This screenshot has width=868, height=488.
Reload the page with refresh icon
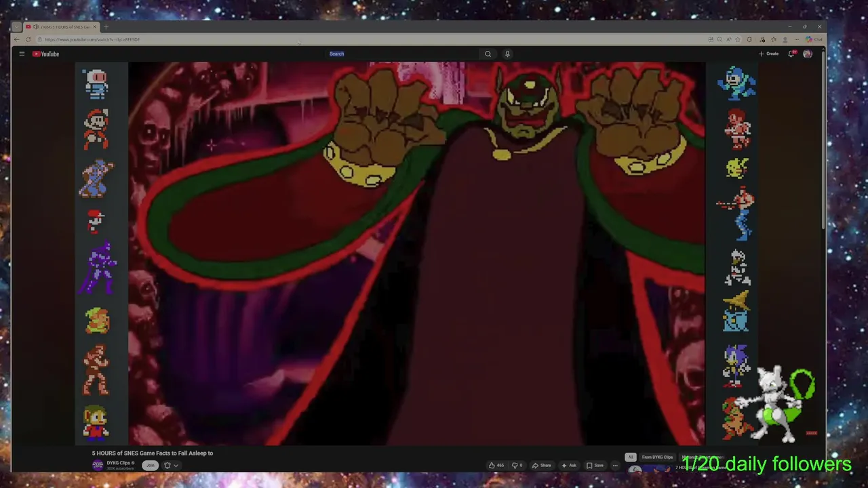click(28, 39)
